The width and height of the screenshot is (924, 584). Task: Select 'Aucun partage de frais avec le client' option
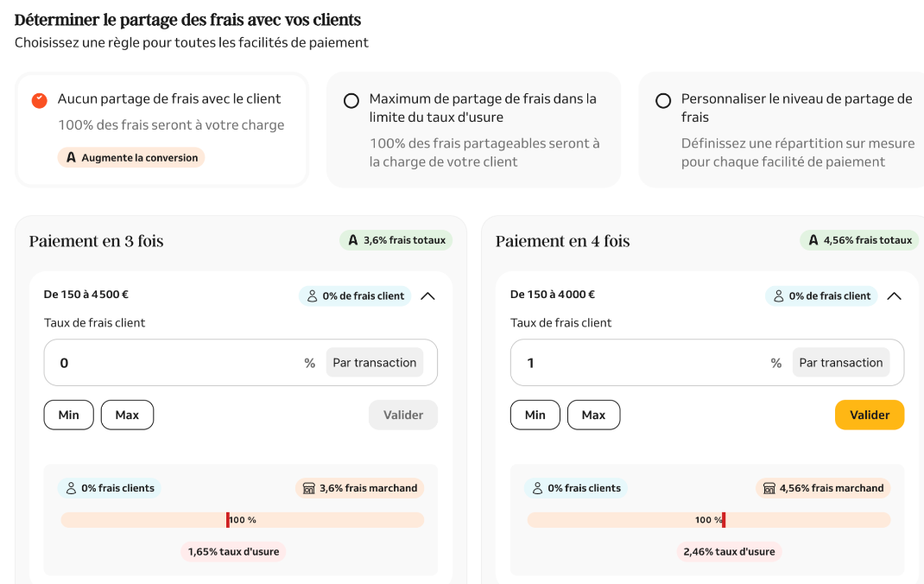click(39, 100)
